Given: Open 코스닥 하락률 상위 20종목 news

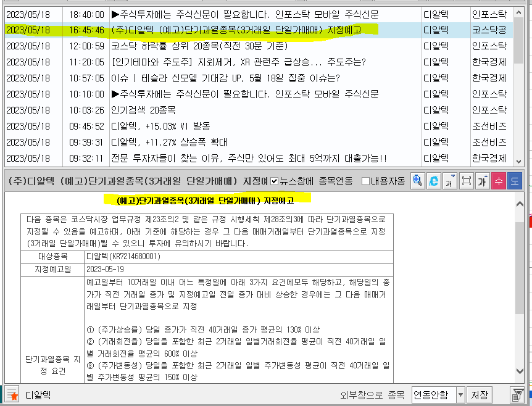Looking at the screenshot, I should pyautogui.click(x=259, y=46).
